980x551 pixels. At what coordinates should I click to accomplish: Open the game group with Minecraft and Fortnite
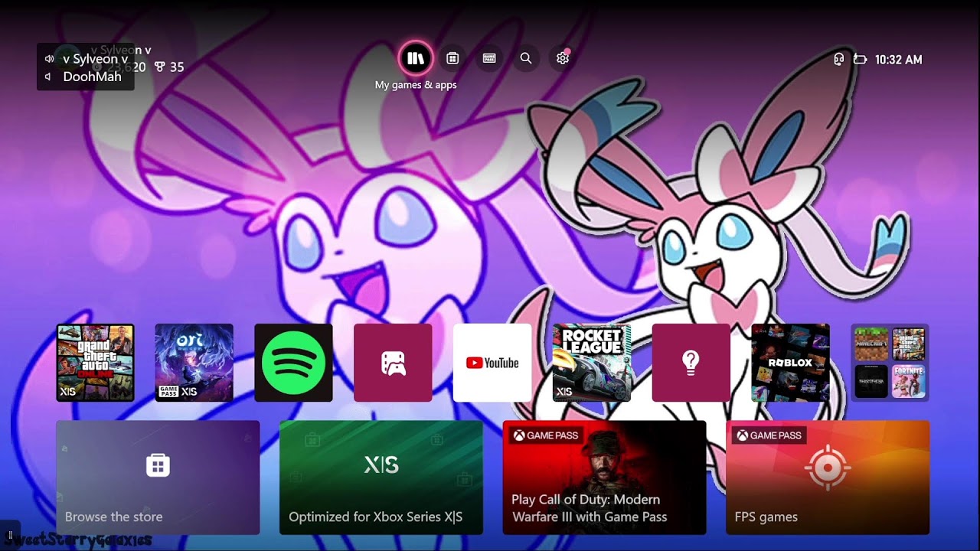click(890, 363)
